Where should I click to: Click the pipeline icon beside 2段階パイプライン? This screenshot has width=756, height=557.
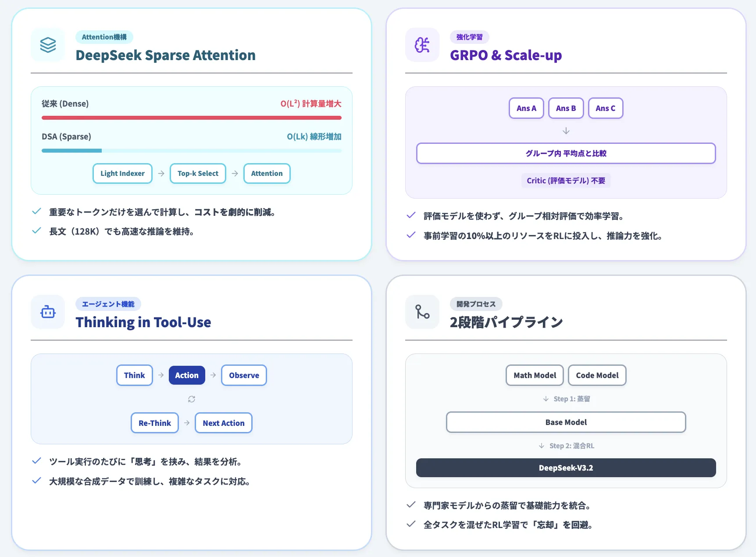422,312
